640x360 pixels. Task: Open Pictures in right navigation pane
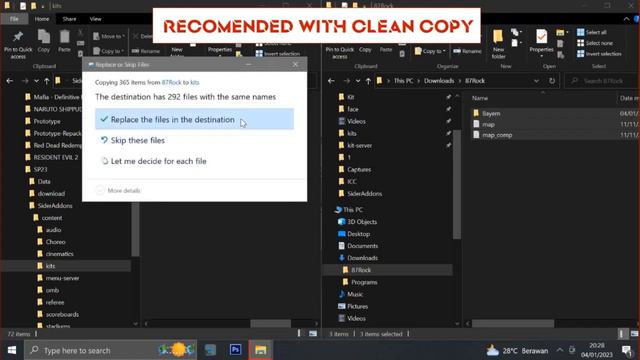pos(358,306)
